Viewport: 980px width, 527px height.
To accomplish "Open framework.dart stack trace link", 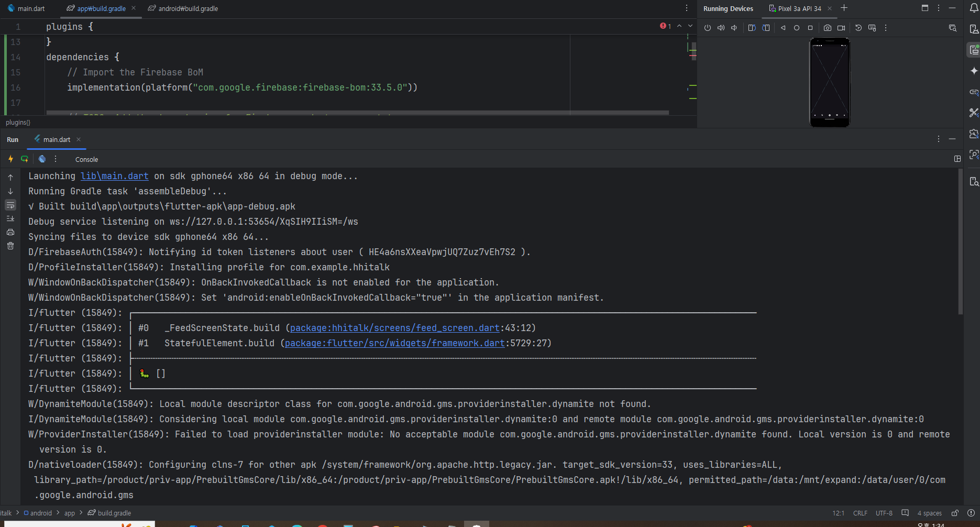I will point(394,343).
